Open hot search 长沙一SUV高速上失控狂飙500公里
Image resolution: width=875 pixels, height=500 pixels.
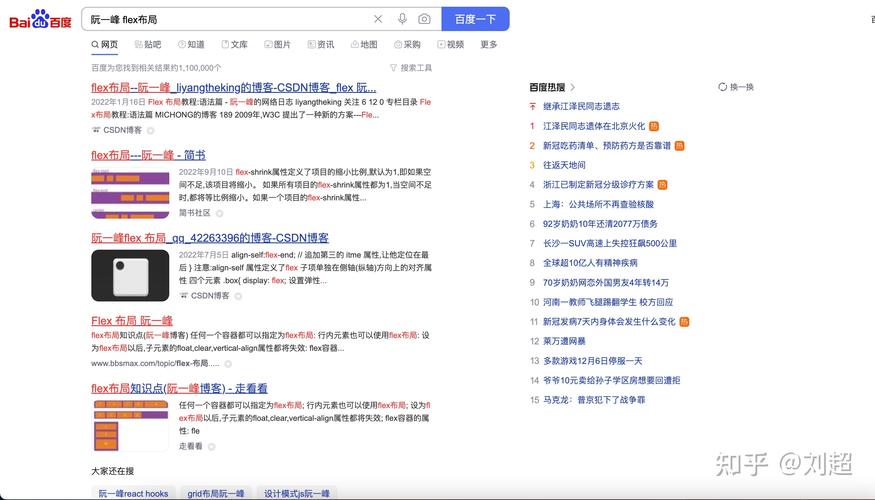coord(610,243)
